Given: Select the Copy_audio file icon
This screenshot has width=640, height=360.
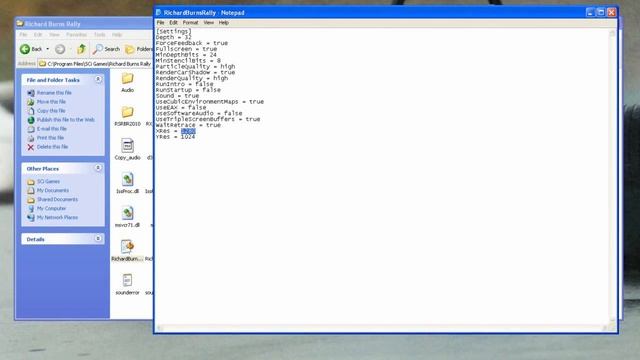Looking at the screenshot, I should click(127, 146).
